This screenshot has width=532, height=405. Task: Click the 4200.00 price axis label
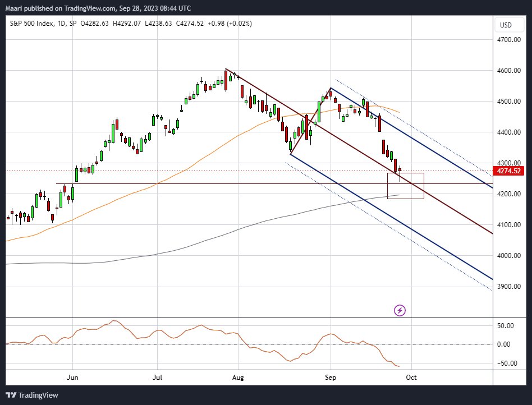tap(508, 194)
